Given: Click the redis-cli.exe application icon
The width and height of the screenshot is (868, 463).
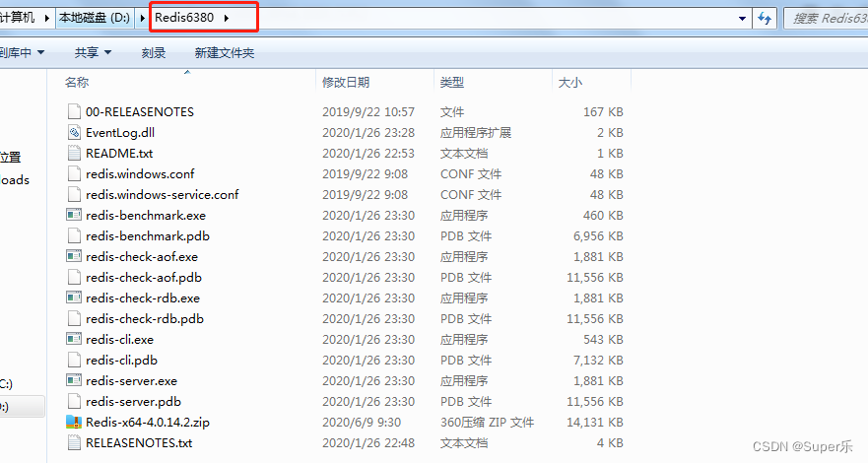Looking at the screenshot, I should coord(74,339).
